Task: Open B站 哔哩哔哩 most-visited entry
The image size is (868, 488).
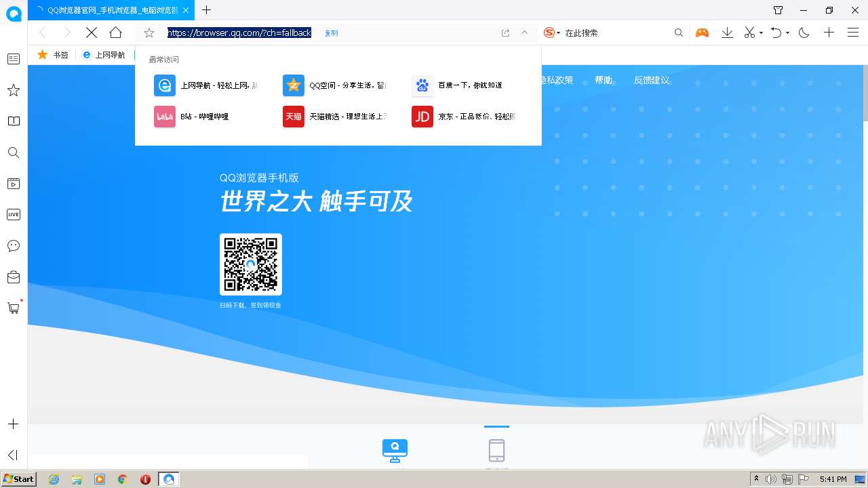Action: click(x=192, y=117)
